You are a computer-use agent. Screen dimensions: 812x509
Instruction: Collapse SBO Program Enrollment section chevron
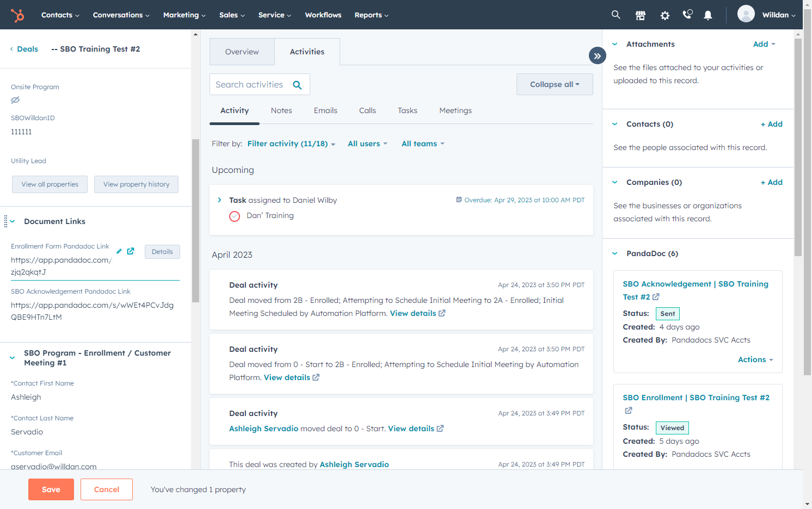coord(13,358)
